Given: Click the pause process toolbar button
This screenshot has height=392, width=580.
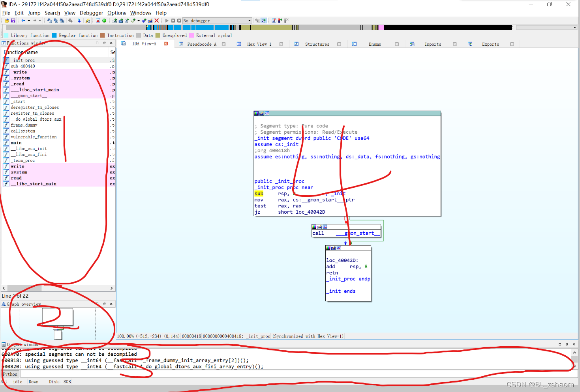Looking at the screenshot, I should 173,21.
